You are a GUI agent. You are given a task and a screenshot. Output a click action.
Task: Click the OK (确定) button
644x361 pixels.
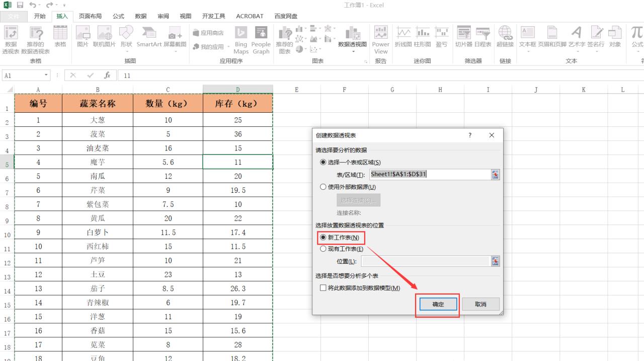(438, 305)
